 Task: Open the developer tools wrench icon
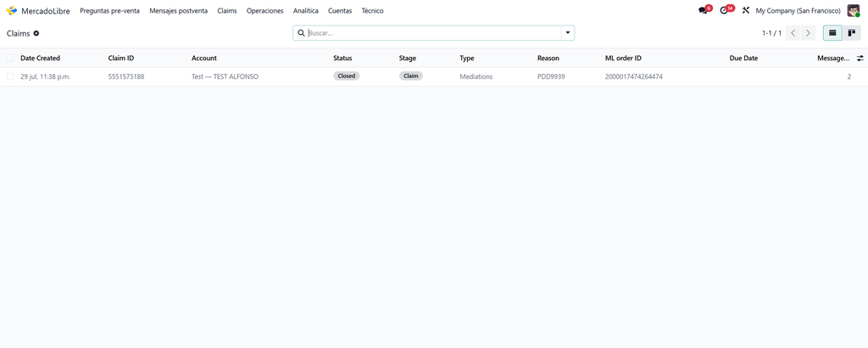click(x=745, y=10)
